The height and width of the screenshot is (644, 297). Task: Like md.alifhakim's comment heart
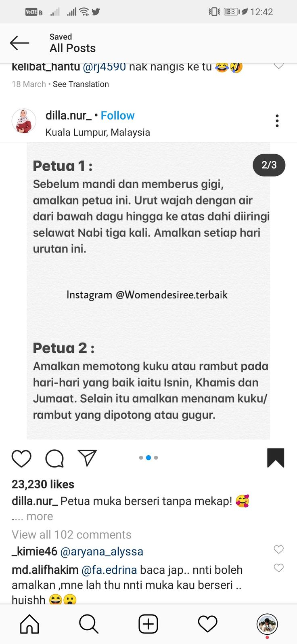coord(278,568)
